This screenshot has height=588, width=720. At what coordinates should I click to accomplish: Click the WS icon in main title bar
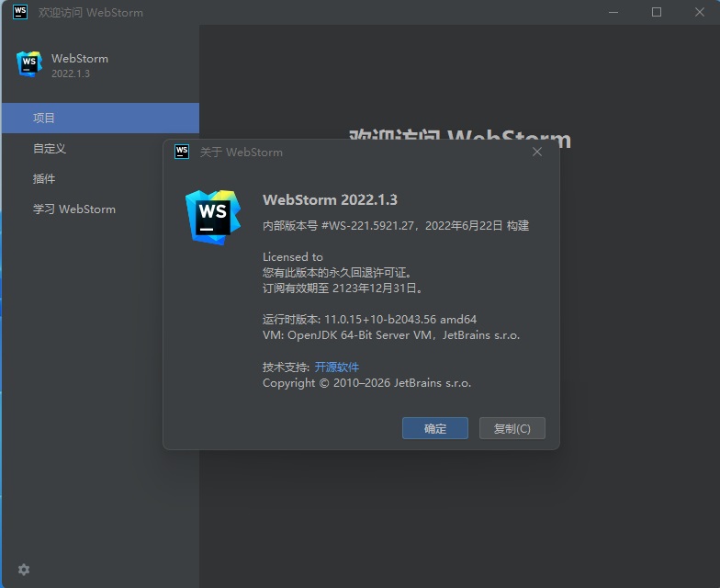(20, 12)
